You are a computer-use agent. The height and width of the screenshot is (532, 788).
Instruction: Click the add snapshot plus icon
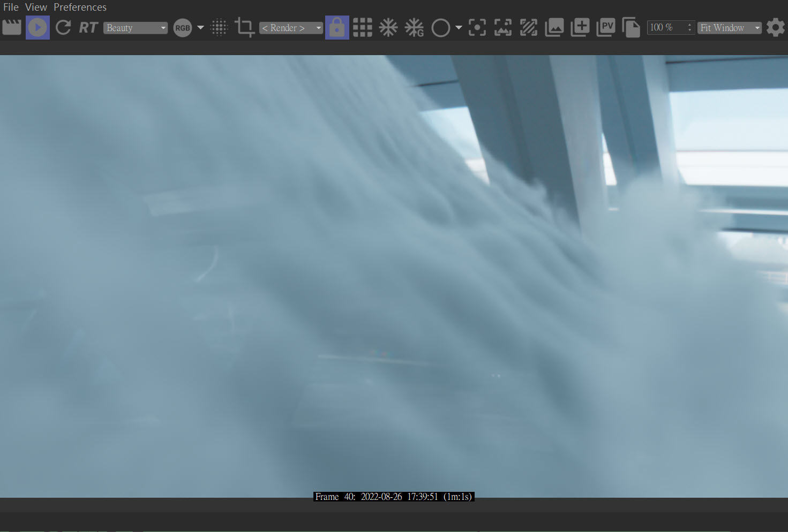coord(580,27)
